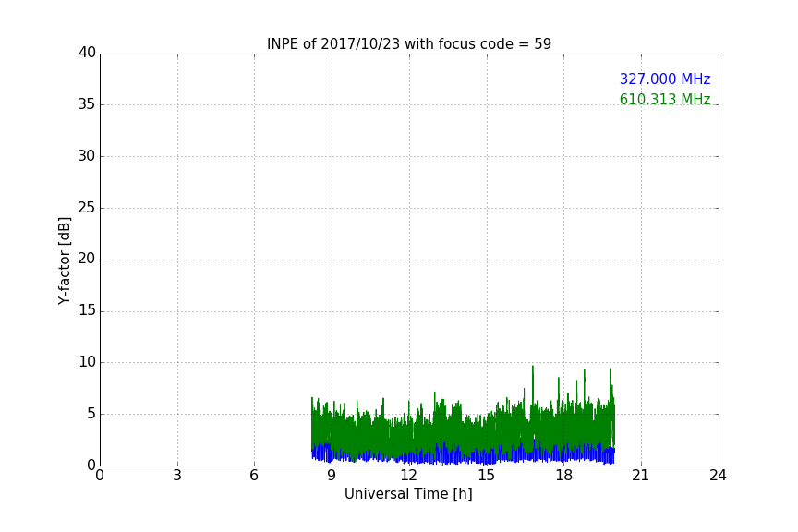Click the x-axis tick label '21'
This screenshot has height=532, width=798.
coord(641,476)
